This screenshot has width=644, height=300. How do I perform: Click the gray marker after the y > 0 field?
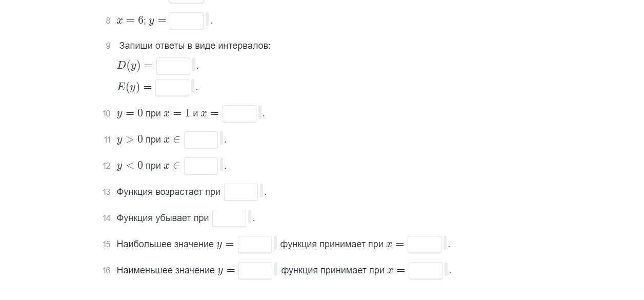222,138
